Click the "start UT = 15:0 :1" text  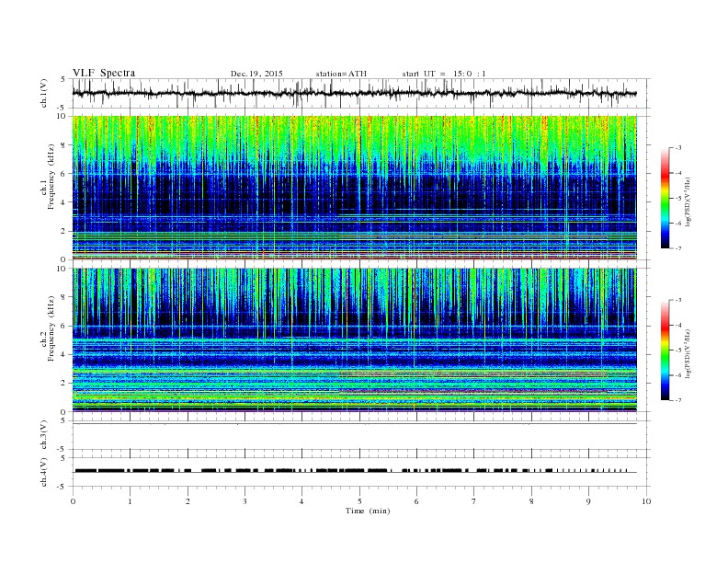click(x=444, y=74)
